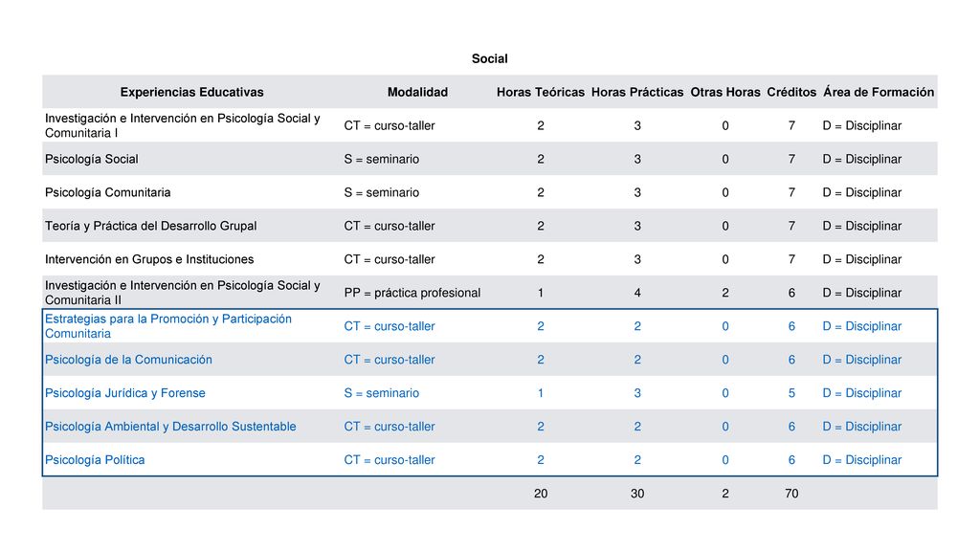Click the Horas Prácticas column header
This screenshot has width=980, height=551.
[x=637, y=92]
